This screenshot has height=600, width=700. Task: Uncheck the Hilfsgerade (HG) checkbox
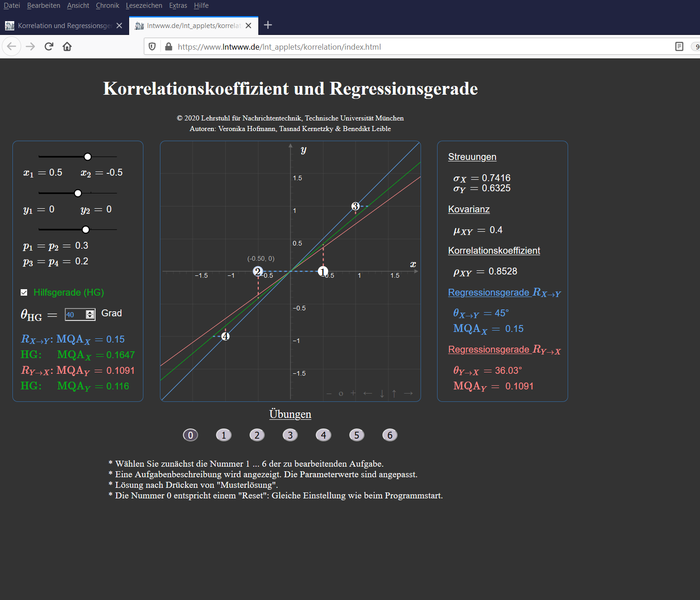[25, 292]
